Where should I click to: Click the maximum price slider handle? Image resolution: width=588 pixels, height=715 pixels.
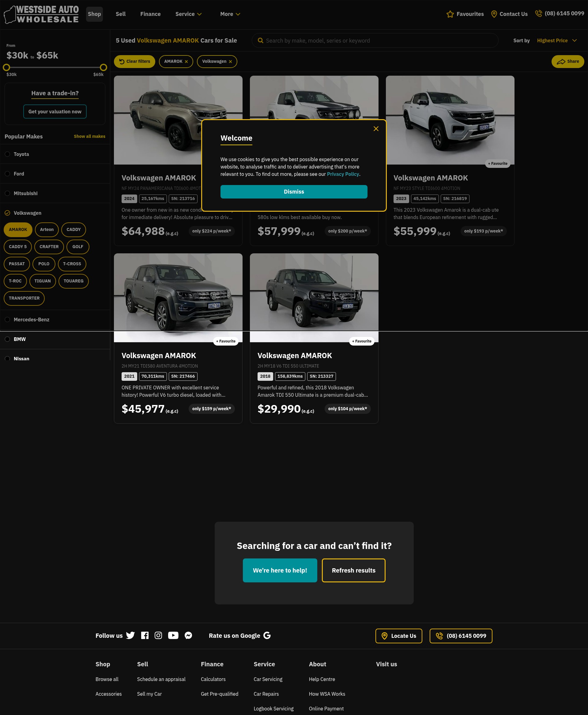tap(103, 67)
